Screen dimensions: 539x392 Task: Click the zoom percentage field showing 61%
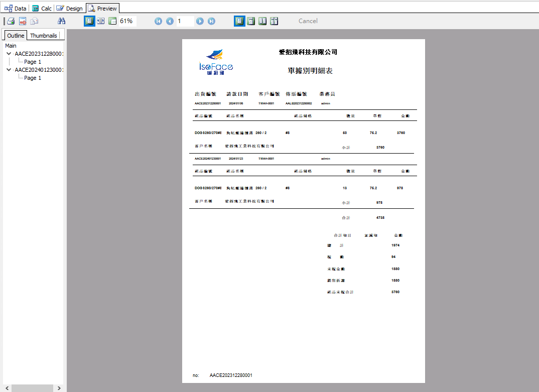point(127,21)
